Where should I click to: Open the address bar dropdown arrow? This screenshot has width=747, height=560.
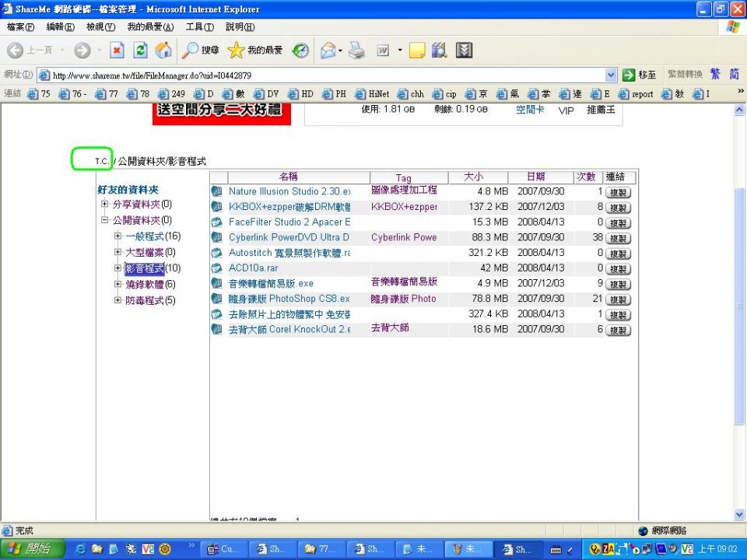coord(611,75)
